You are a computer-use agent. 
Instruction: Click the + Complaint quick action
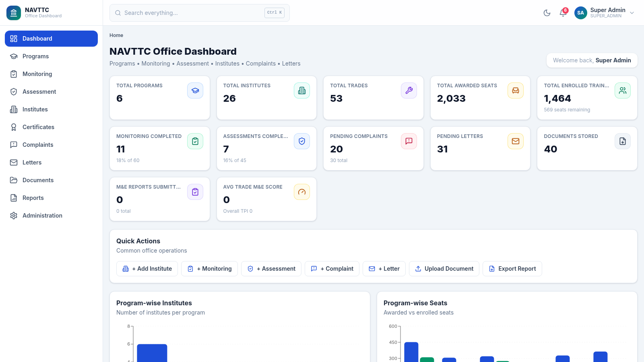coord(332,269)
